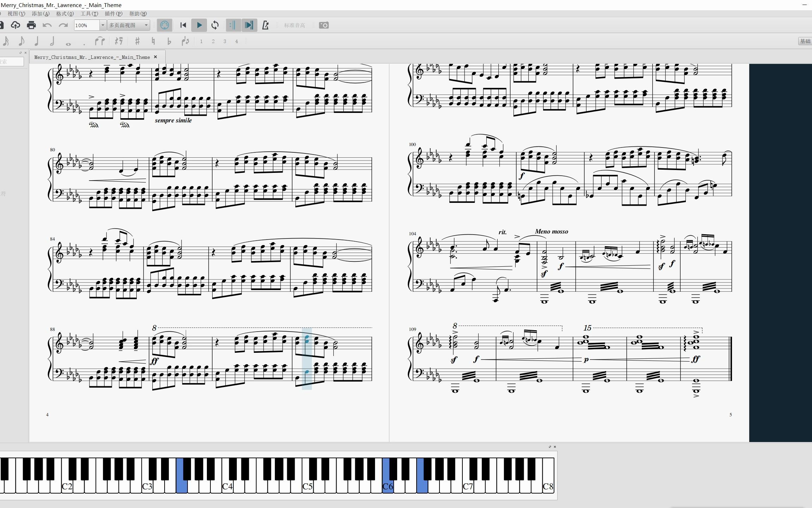Viewport: 812px width, 508px height.
Task: Undock the palette panel
Action: pyautogui.click(x=20, y=53)
